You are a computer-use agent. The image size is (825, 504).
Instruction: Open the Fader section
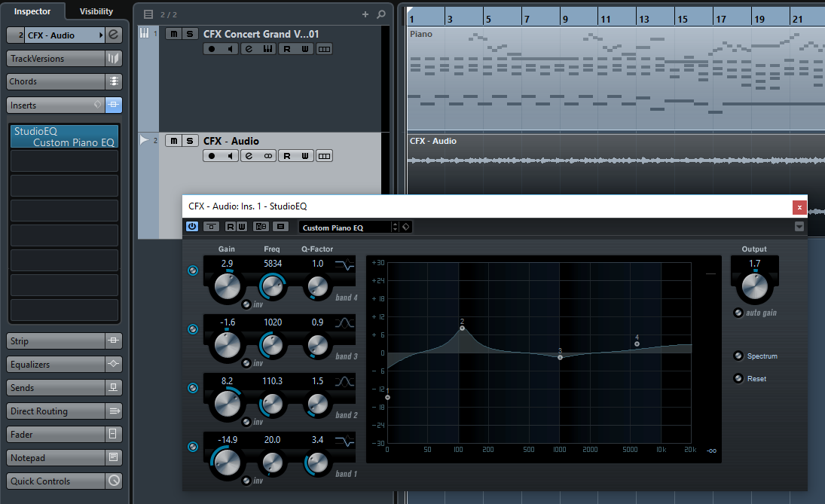(x=64, y=434)
